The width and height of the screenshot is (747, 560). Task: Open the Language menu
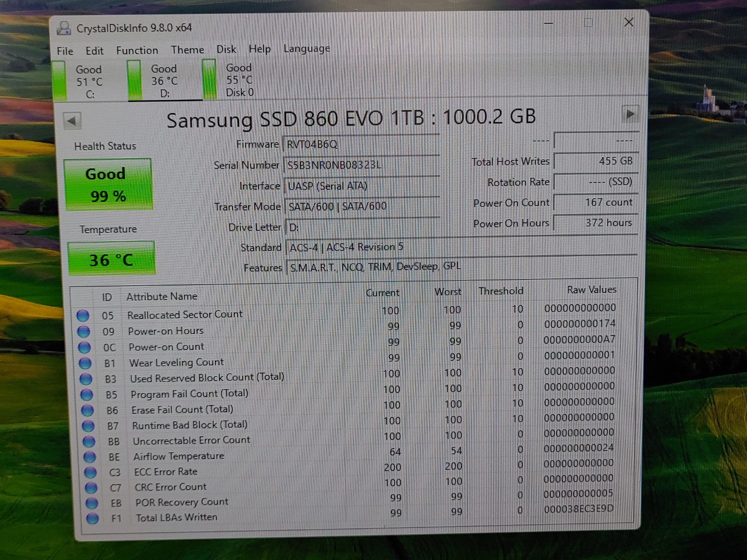(307, 49)
